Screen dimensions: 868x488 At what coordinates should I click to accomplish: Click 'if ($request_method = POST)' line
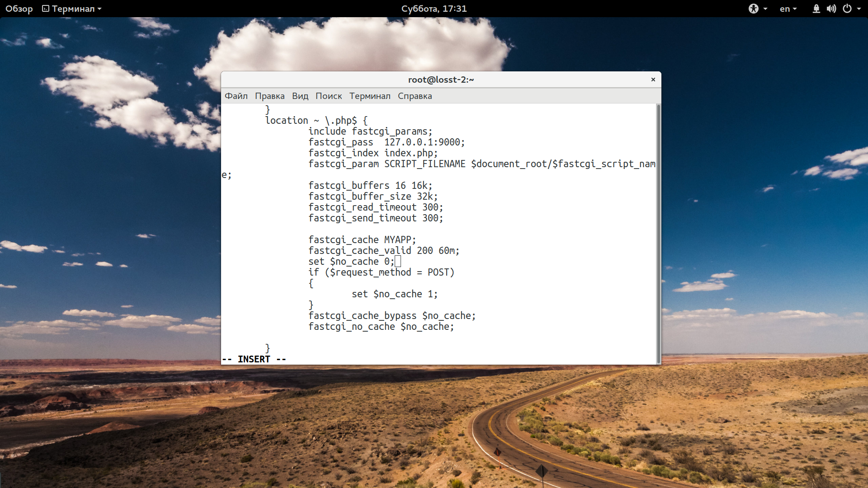pos(381,272)
